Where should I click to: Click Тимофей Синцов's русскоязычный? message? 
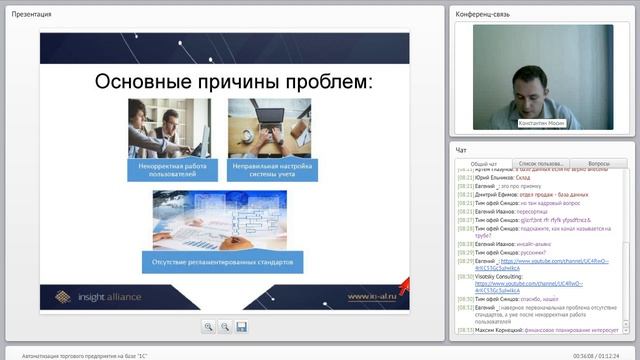502,253
